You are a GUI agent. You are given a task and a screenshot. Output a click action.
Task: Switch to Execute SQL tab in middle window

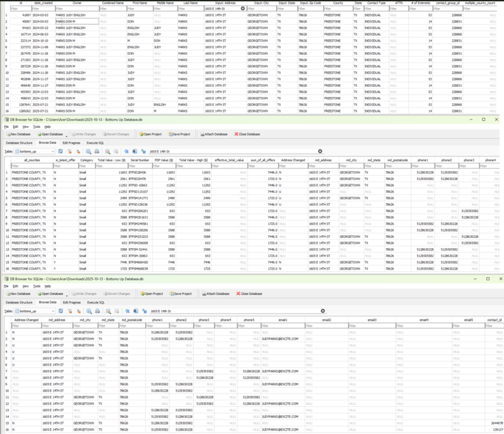[x=95, y=143]
